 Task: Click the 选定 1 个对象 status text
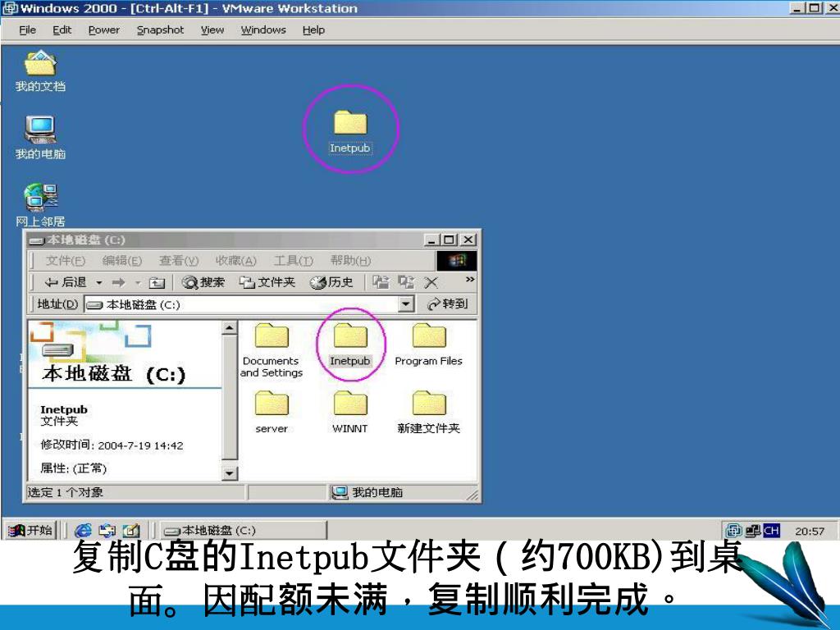tap(66, 492)
